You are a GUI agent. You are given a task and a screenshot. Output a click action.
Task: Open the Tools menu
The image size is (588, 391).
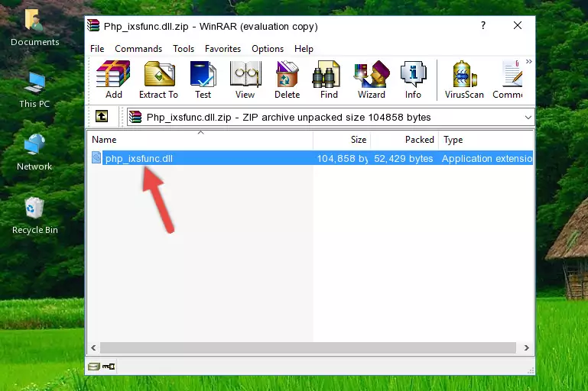point(184,49)
